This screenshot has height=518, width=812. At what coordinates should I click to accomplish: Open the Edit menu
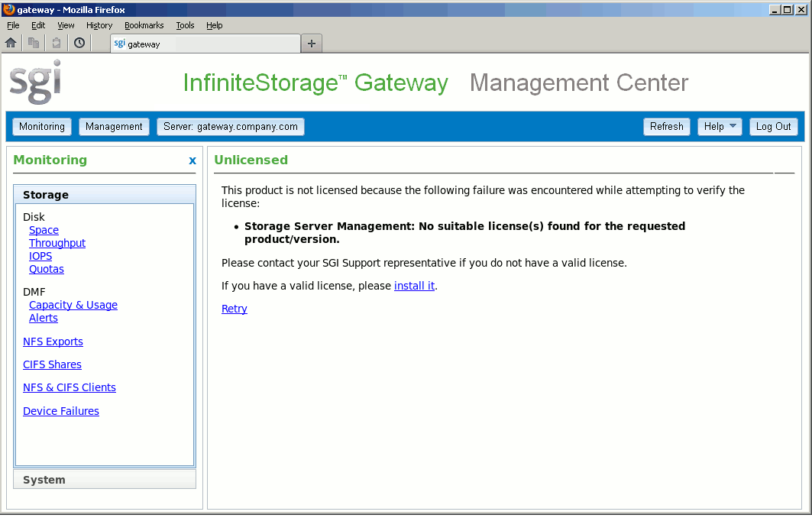coord(37,25)
